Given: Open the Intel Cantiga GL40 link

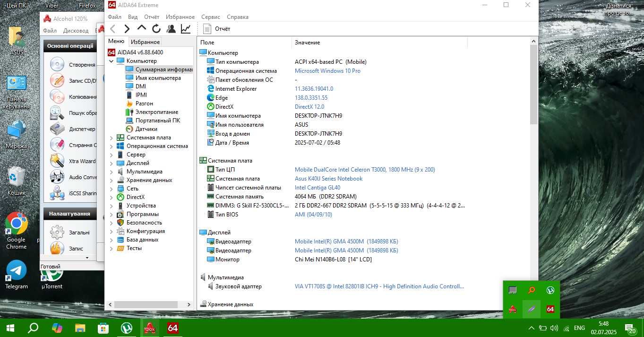Looking at the screenshot, I should 318,188.
